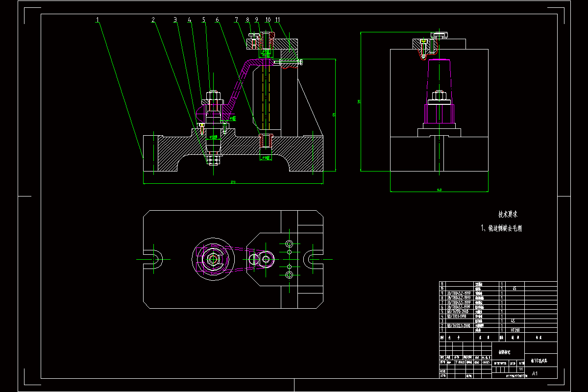Select the 273 overall length dimension
Screen dimensions: 588x392
tap(233, 182)
